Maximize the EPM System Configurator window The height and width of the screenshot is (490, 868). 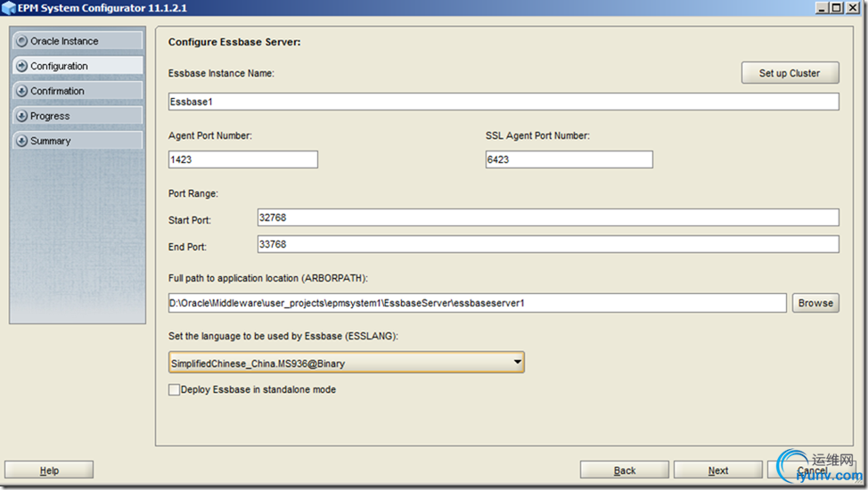point(837,8)
